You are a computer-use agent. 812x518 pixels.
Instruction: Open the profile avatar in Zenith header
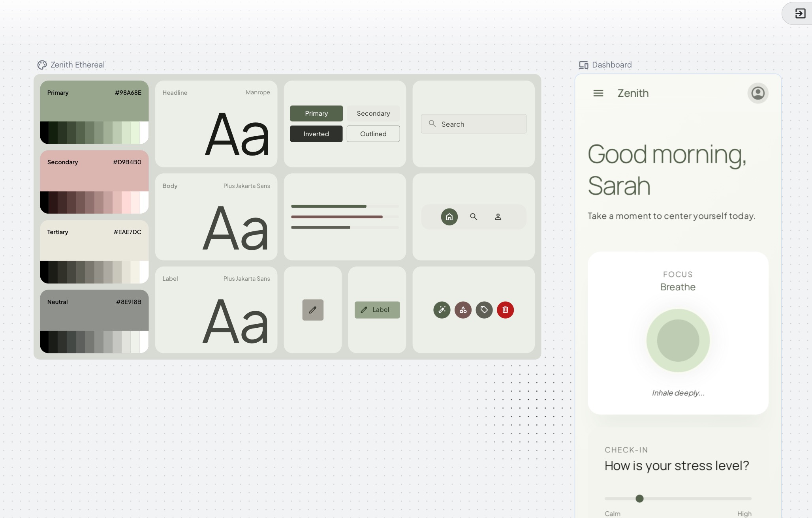tap(757, 93)
